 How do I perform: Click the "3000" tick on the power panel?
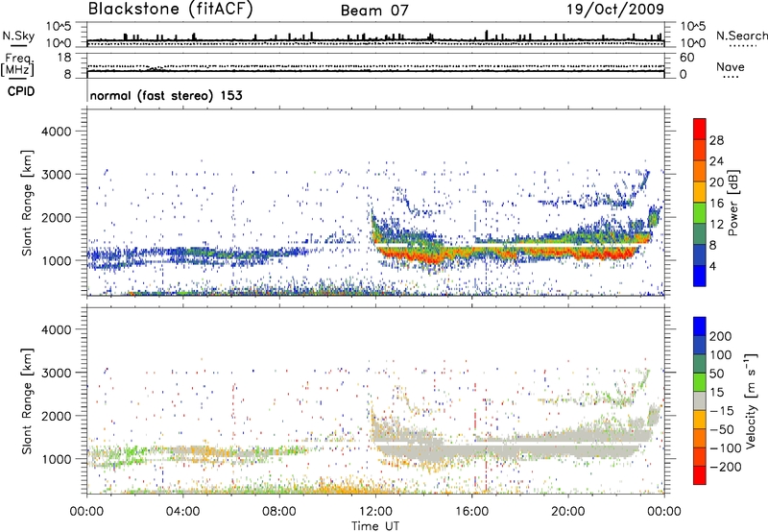pos(56,175)
